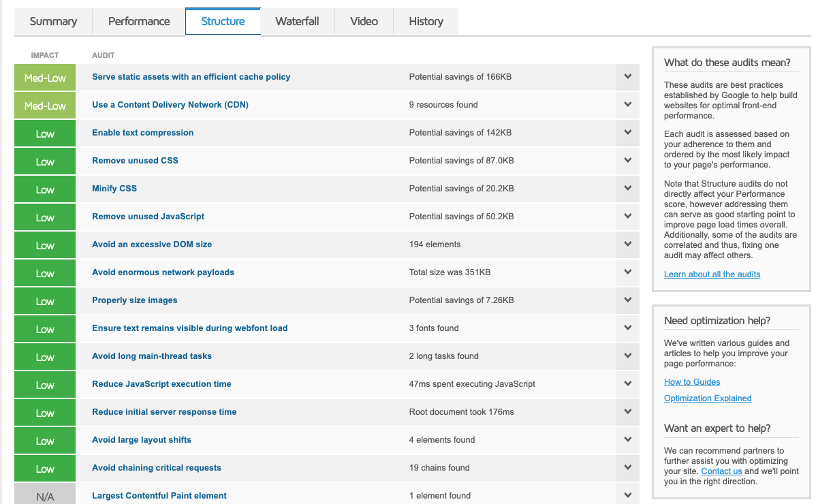Click the Low badge beside Enable text compression
Viewport: 818px width, 504px height.
click(45, 133)
